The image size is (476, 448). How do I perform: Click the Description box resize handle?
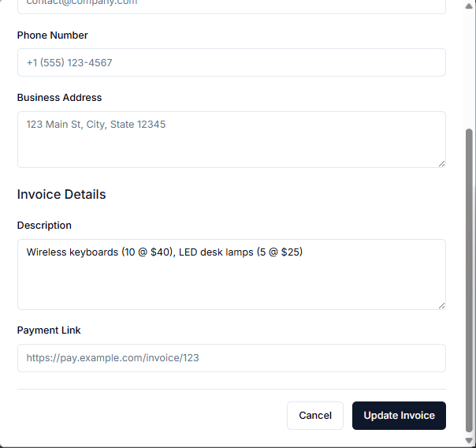[441, 304]
